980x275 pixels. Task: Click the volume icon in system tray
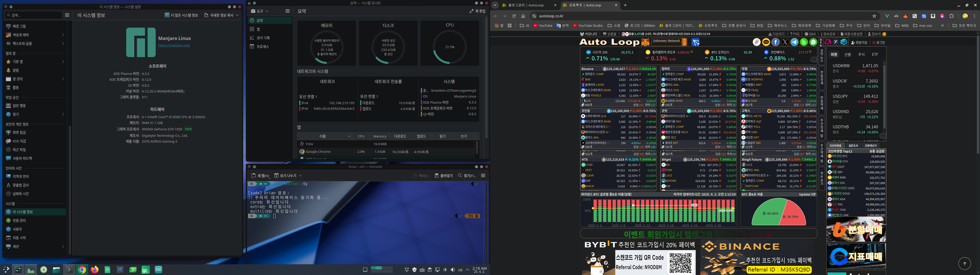(452, 270)
